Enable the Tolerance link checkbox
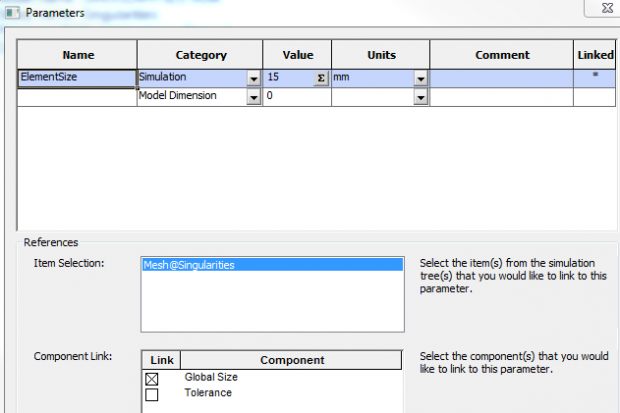The height and width of the screenshot is (413, 620). (152, 394)
